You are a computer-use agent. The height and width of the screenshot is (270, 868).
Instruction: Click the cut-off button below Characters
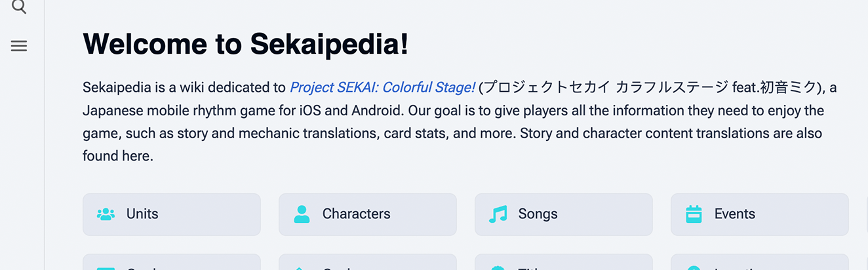coord(368,263)
